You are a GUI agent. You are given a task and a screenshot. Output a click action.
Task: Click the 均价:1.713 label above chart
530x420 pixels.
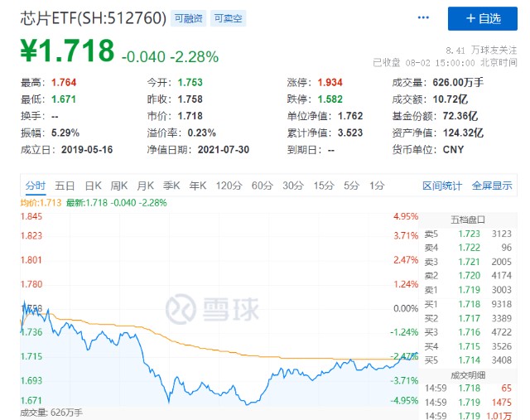[x=41, y=203]
